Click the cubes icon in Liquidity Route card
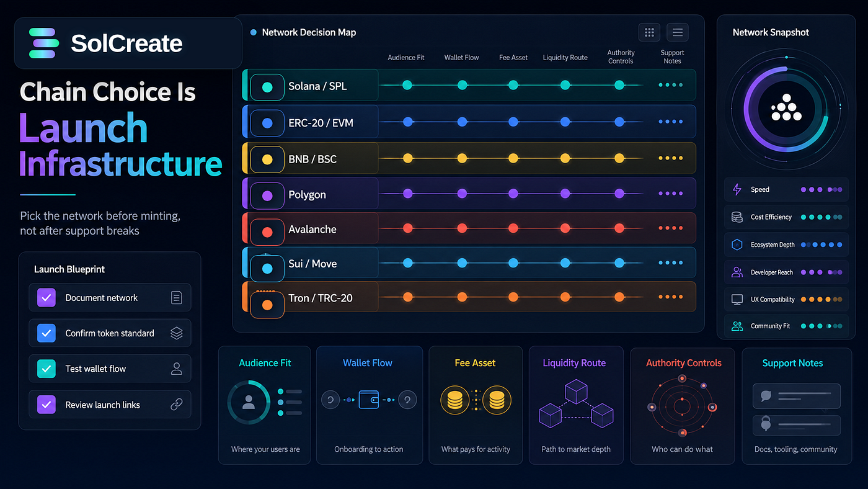The image size is (868, 489). (x=576, y=404)
